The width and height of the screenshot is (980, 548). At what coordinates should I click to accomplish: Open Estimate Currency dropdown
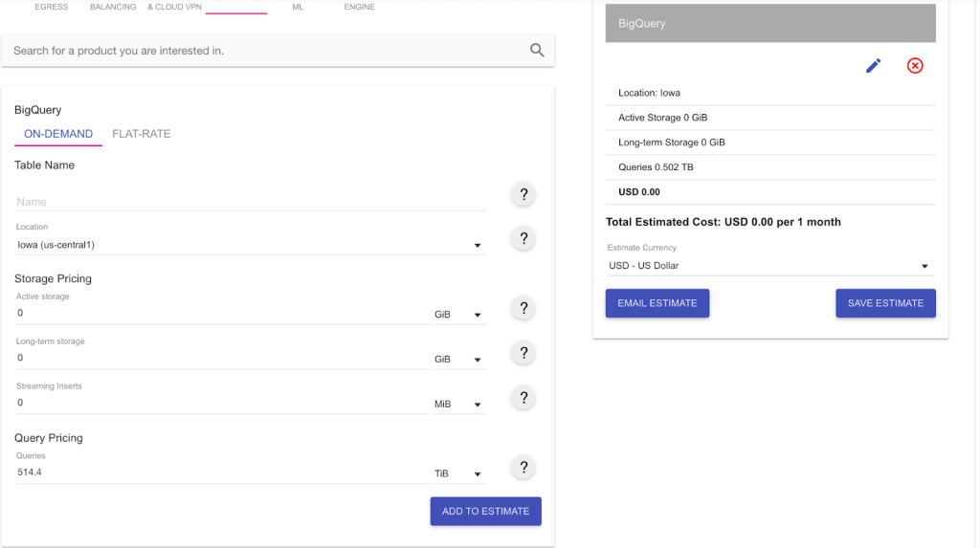click(x=770, y=266)
